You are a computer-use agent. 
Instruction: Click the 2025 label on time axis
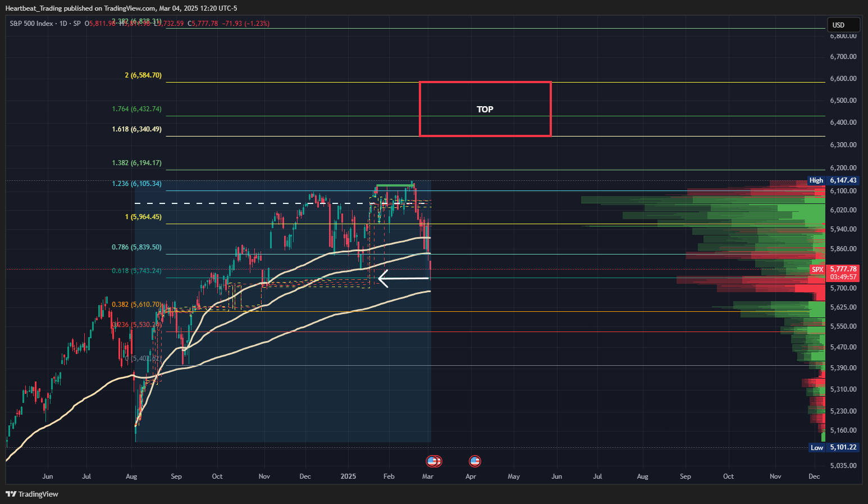[348, 476]
